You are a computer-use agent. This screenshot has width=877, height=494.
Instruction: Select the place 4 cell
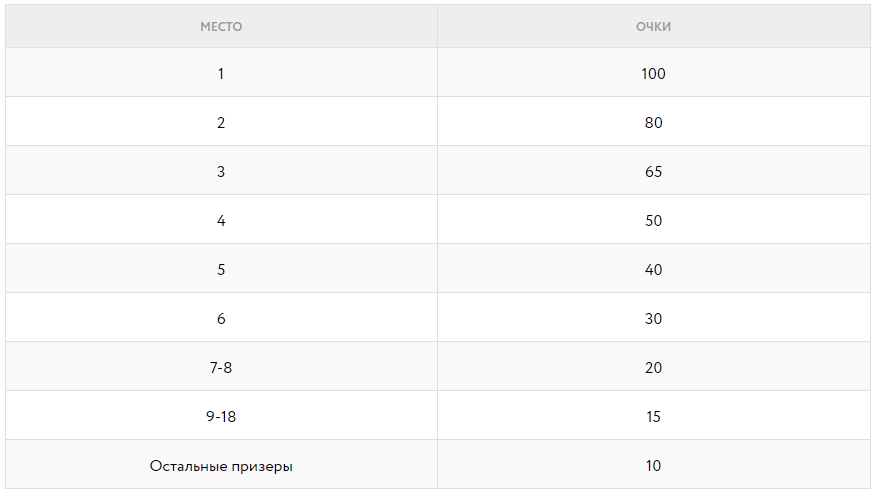click(221, 221)
